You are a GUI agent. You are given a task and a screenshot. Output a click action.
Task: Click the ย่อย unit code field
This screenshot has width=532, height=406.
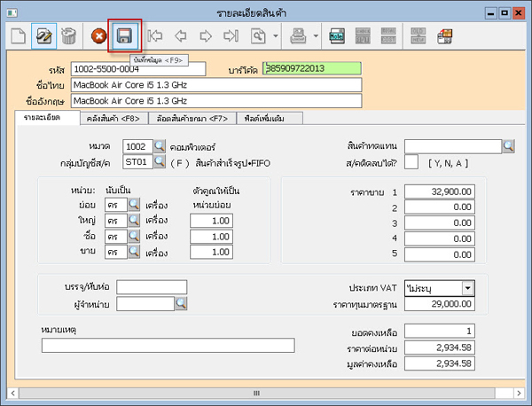click(x=116, y=205)
